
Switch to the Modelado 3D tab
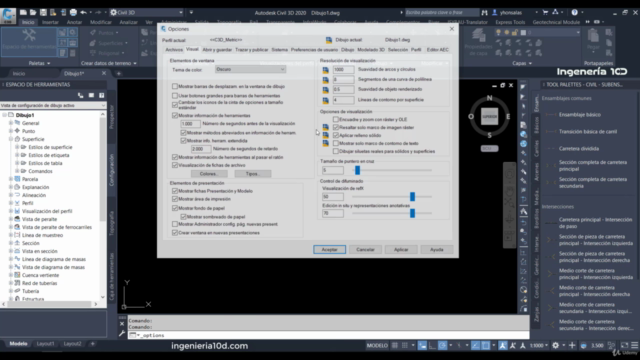pyautogui.click(x=371, y=49)
